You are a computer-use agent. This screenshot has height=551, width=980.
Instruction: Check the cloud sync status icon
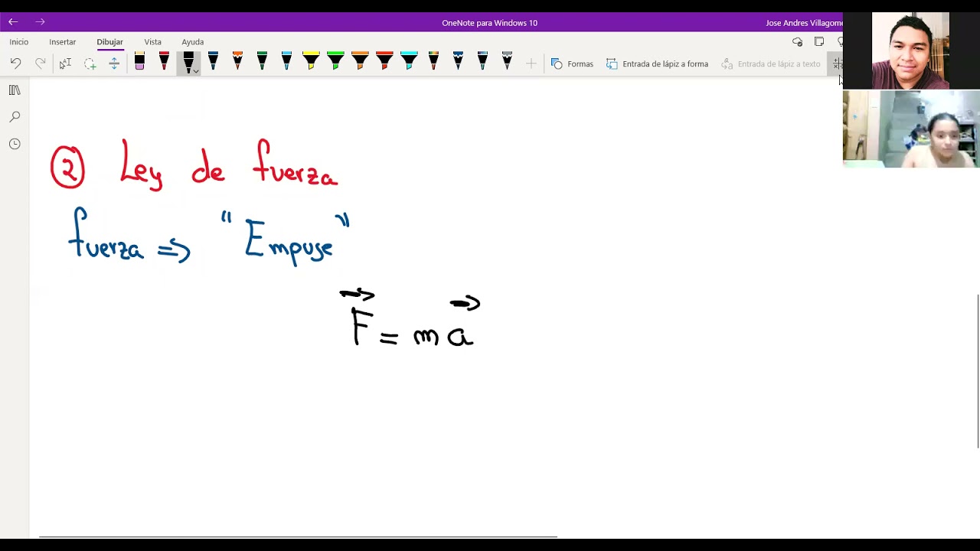pyautogui.click(x=798, y=42)
